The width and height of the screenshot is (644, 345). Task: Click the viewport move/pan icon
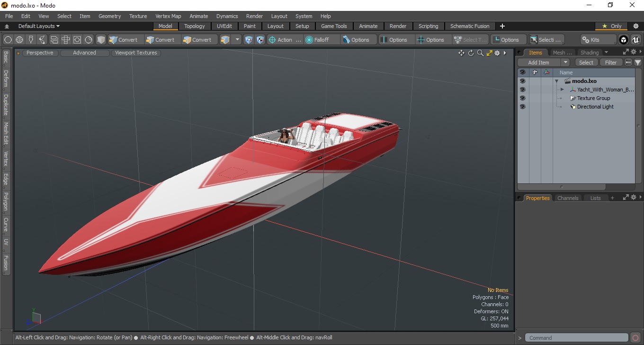coord(461,53)
